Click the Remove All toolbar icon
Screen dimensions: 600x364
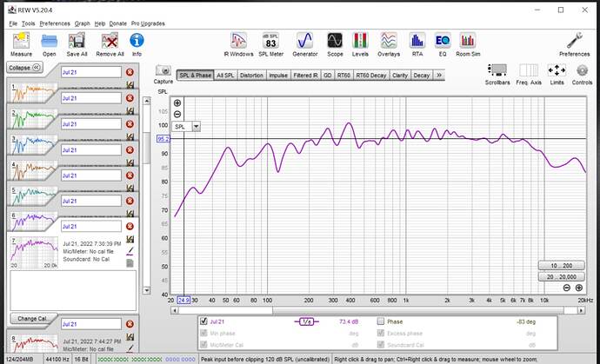tap(110, 44)
